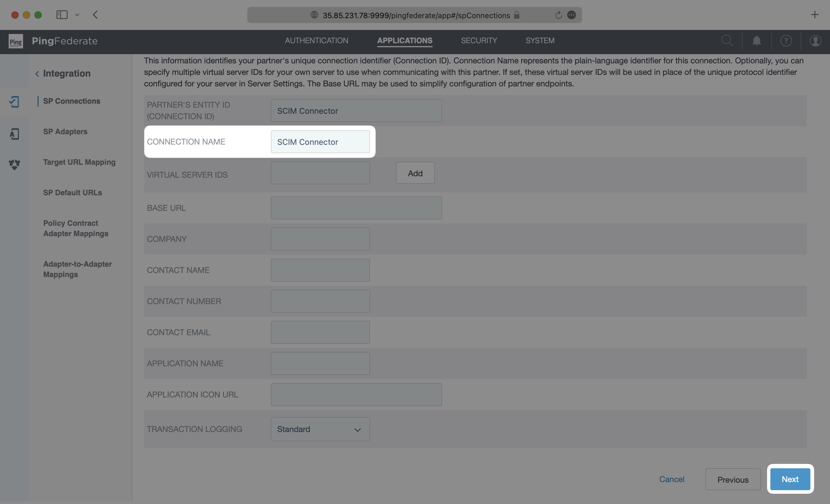Screen dimensions: 830x504
Task: Click the Cancel link
Action: [671, 479]
